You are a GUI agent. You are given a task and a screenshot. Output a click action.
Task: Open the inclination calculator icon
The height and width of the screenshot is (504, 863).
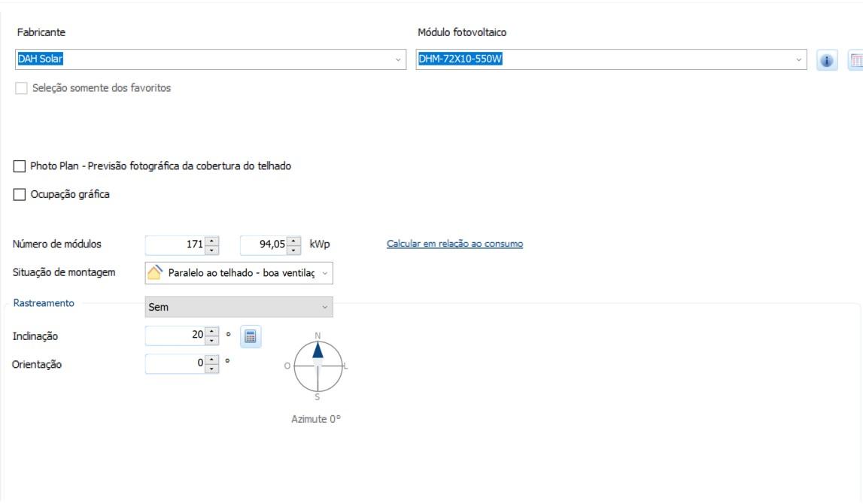pyautogui.click(x=251, y=337)
